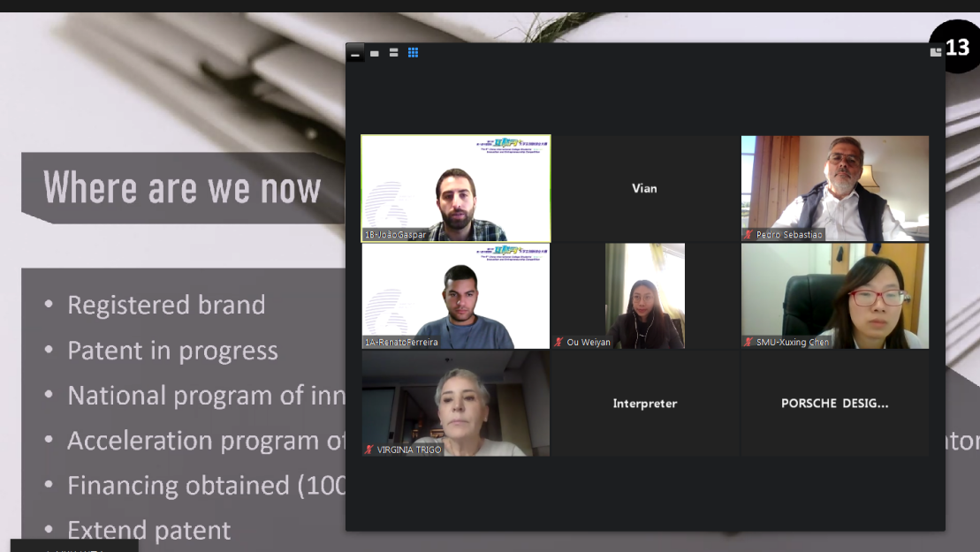Click muted microphone icon on Pedro Sebastiao
980x552 pixels.
(748, 235)
